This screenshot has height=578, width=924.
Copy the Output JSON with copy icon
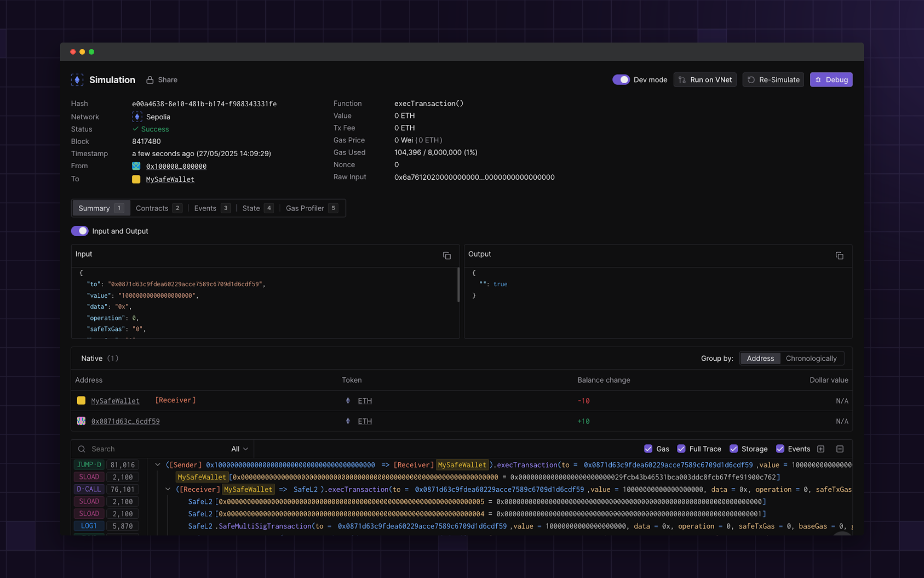point(839,256)
